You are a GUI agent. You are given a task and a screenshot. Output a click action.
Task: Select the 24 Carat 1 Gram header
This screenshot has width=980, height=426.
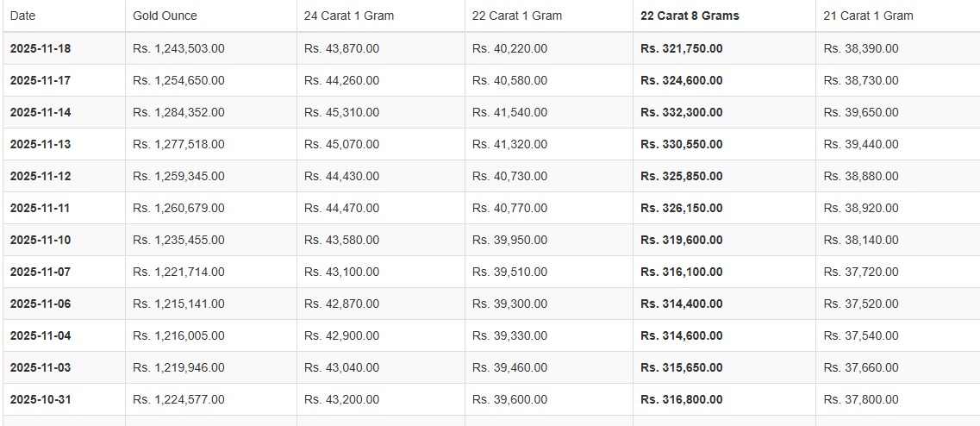click(349, 16)
